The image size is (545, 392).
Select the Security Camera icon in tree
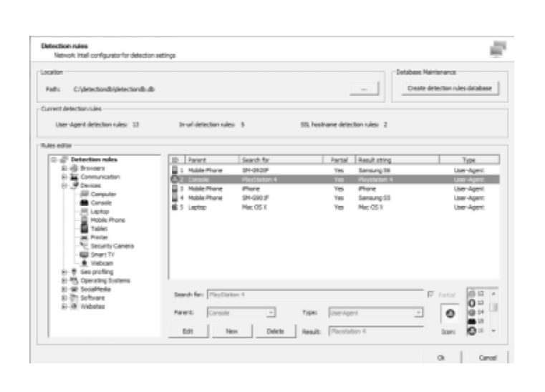point(84,246)
